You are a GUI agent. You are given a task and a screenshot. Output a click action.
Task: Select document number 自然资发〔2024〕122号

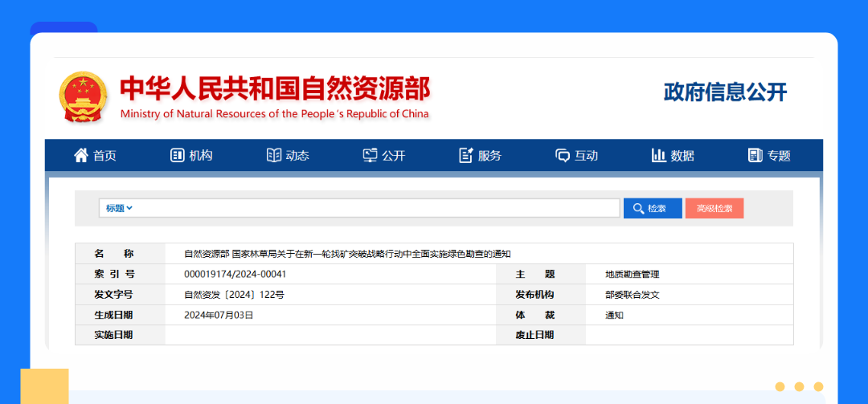(x=234, y=295)
